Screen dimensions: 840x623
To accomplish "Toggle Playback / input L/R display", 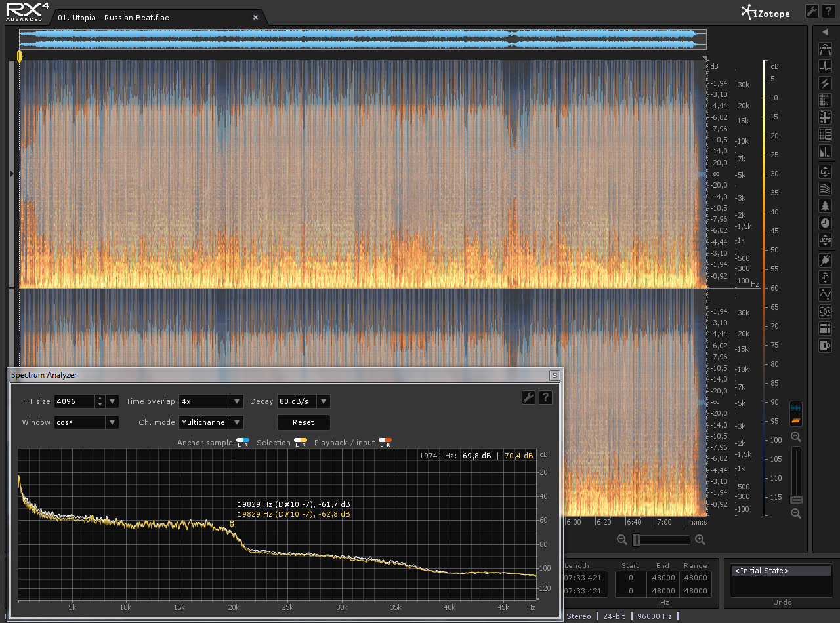I will click(x=385, y=443).
